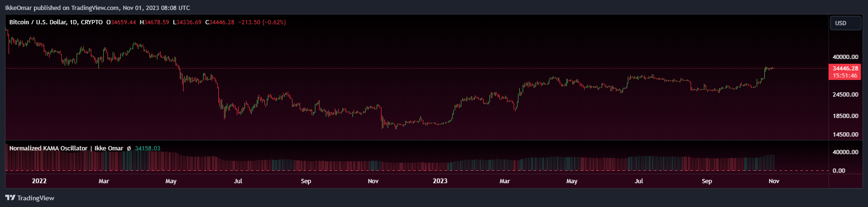
Task: Click the current price label 34446.28
Action: [845, 69]
